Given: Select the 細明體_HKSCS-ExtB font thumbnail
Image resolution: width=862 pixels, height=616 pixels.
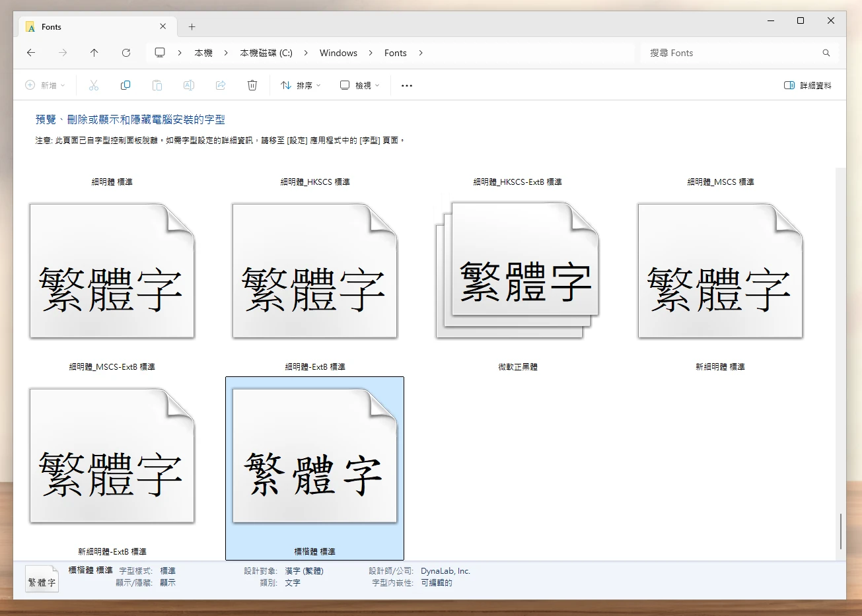Looking at the screenshot, I should point(517,271).
